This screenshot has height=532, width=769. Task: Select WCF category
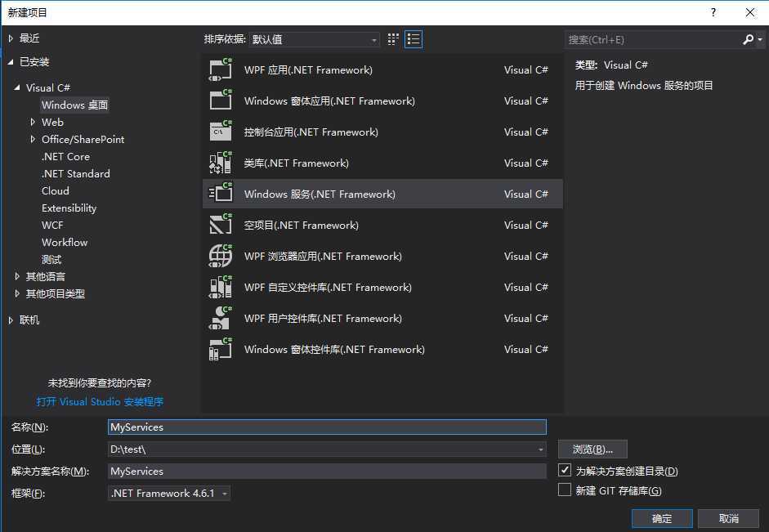click(52, 225)
